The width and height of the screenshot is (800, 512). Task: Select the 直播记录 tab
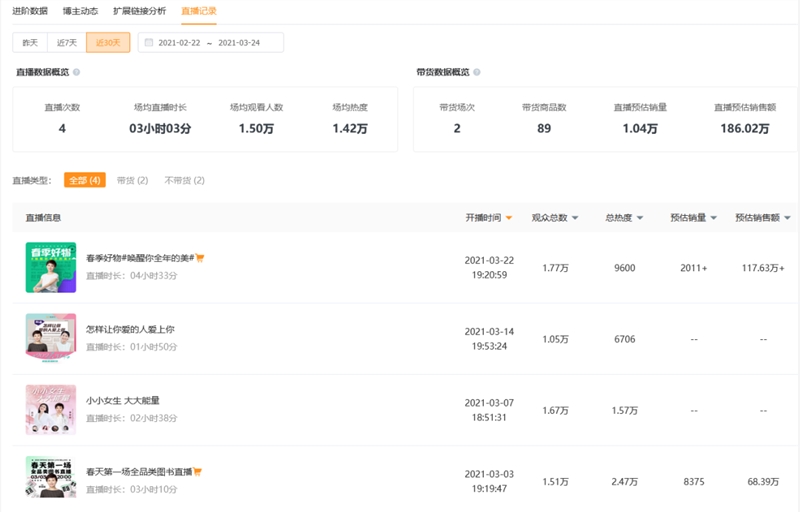coord(198,11)
